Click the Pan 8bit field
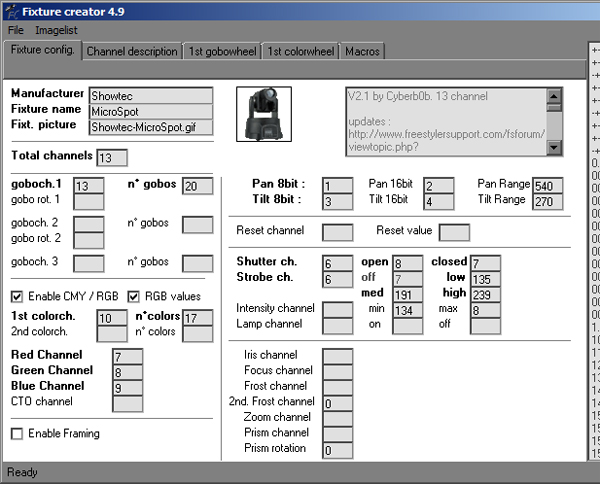This screenshot has width=600, height=484. pyautogui.click(x=338, y=186)
